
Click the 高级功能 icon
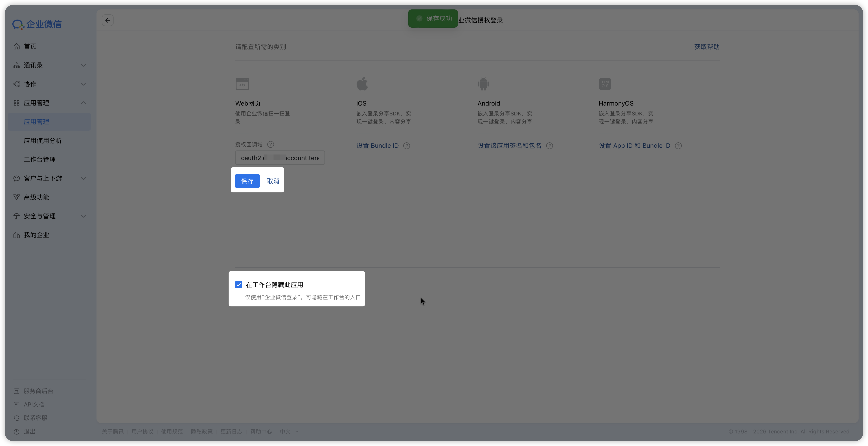(17, 197)
